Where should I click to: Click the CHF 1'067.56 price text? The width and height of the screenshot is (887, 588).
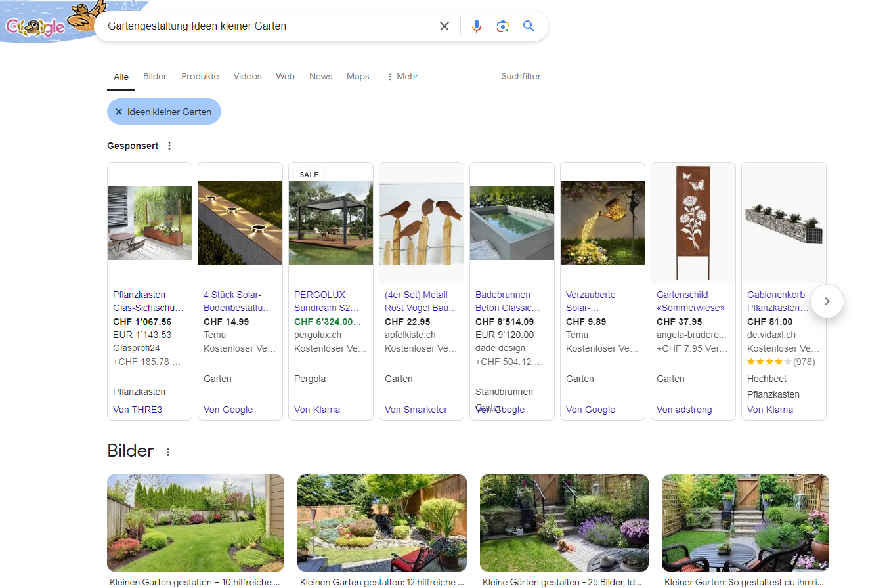click(x=142, y=322)
